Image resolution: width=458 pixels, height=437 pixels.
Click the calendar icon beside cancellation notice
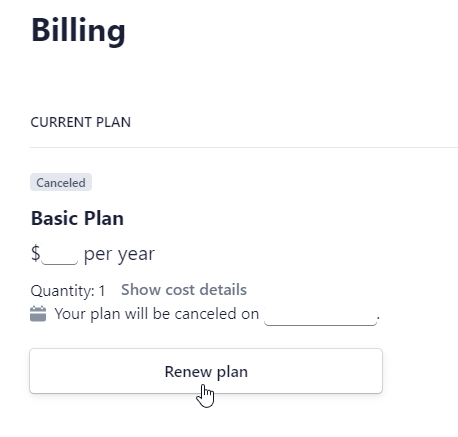[x=38, y=314]
